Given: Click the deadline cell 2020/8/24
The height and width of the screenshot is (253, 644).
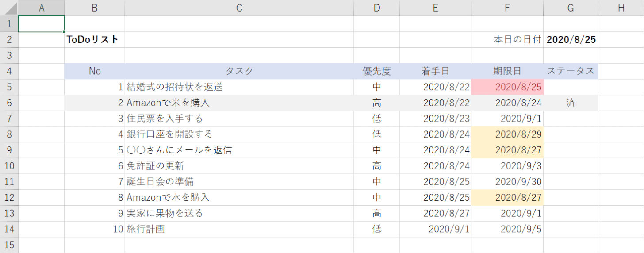Looking at the screenshot, I should 507,103.
